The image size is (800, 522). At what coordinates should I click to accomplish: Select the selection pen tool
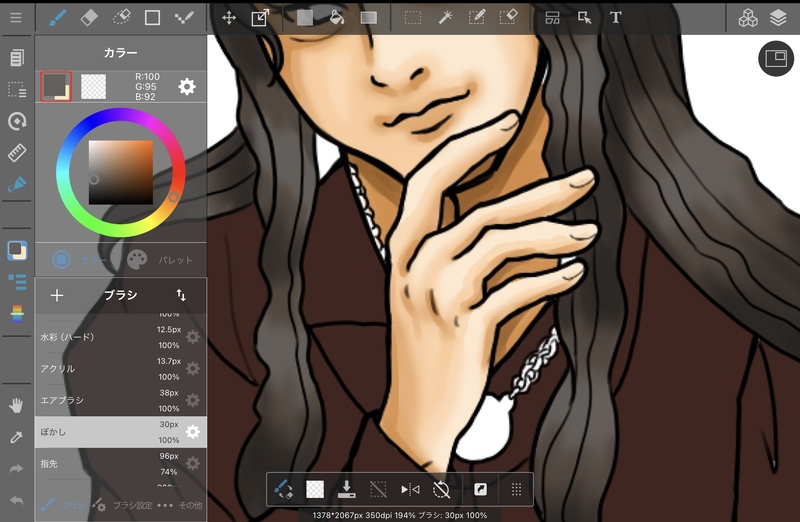point(477,18)
